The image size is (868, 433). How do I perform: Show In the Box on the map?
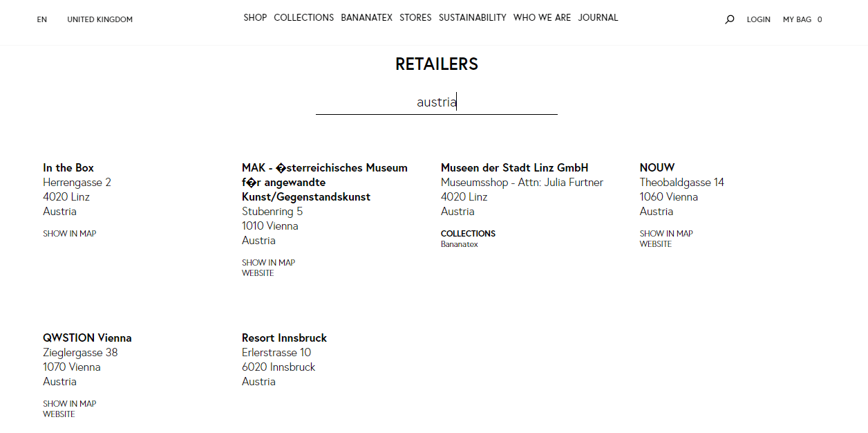(x=70, y=234)
